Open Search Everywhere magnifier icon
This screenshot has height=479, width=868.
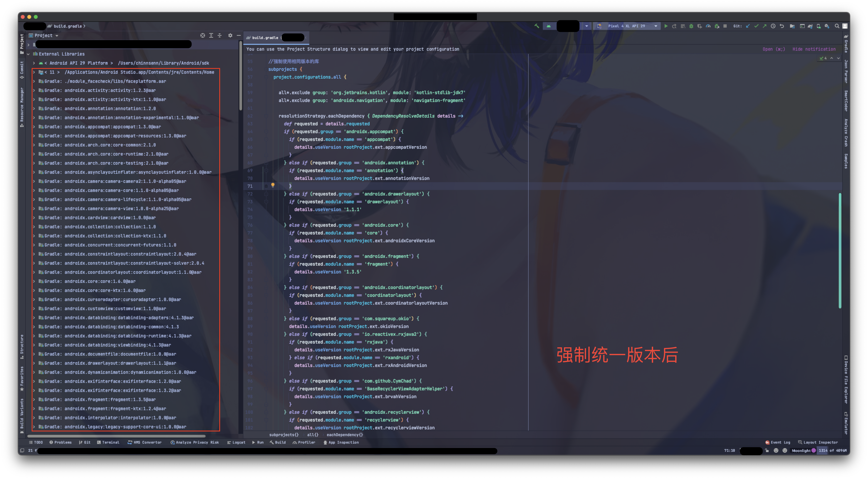click(837, 26)
